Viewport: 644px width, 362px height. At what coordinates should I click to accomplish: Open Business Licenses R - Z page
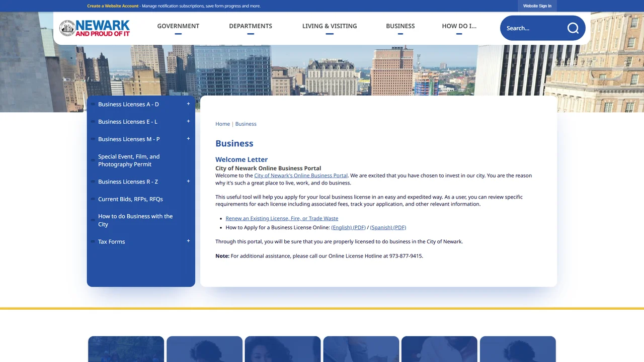click(128, 182)
